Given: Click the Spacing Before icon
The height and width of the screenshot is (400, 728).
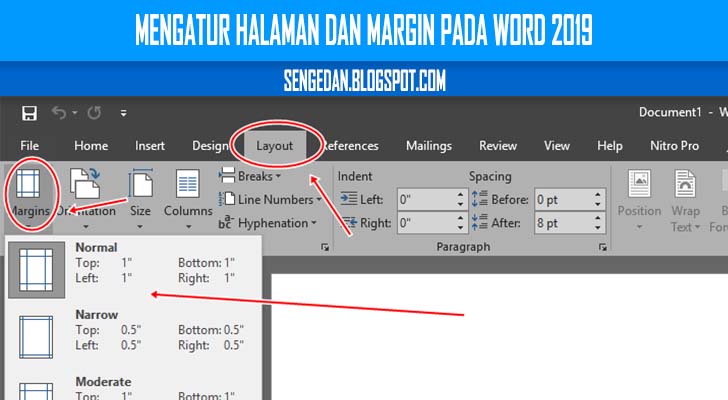Looking at the screenshot, I should pyautogui.click(x=480, y=199).
